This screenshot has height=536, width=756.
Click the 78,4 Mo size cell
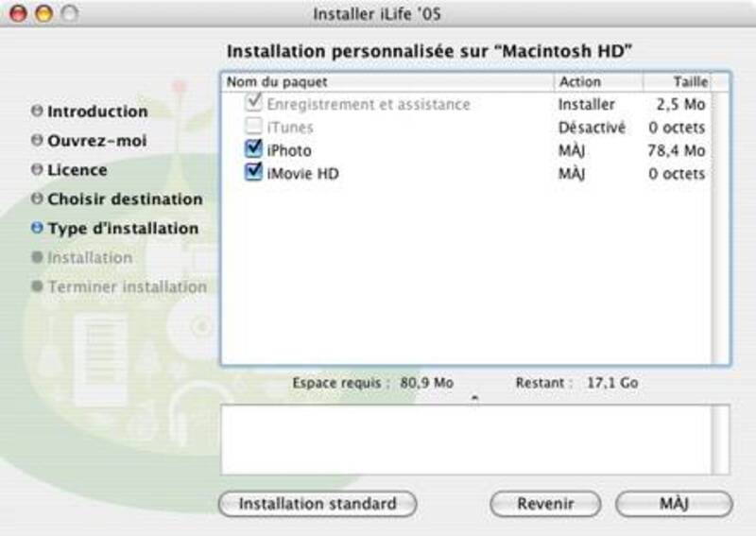(x=676, y=150)
